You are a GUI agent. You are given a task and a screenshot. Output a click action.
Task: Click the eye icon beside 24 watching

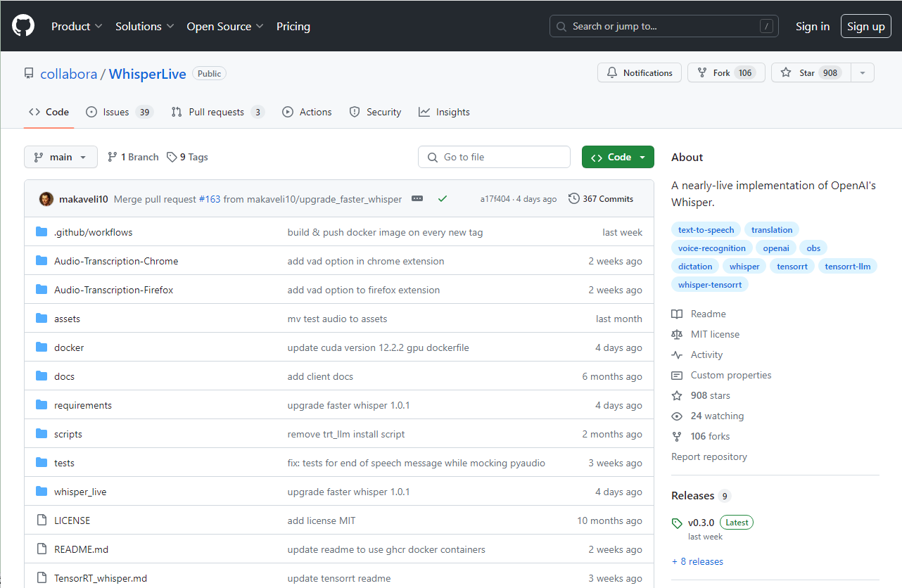[x=677, y=416]
